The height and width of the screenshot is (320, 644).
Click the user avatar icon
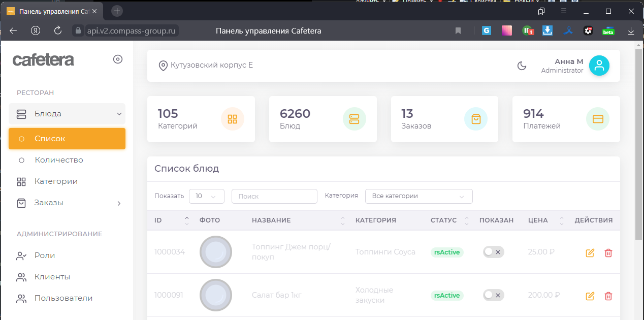599,66
